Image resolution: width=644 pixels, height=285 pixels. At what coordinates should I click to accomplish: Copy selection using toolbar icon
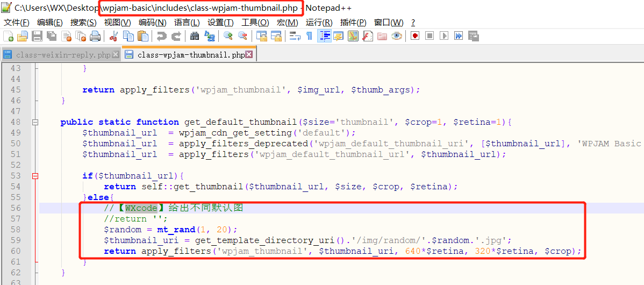[x=128, y=36]
